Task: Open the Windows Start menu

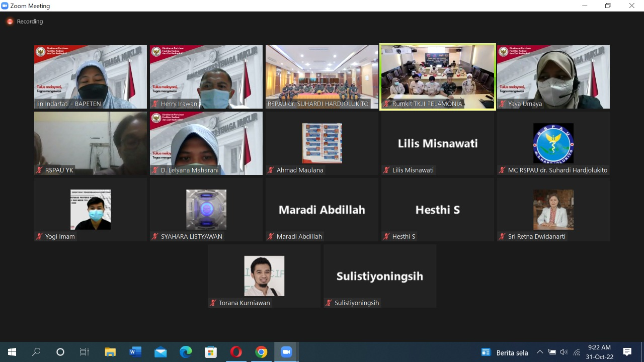Action: click(12, 352)
